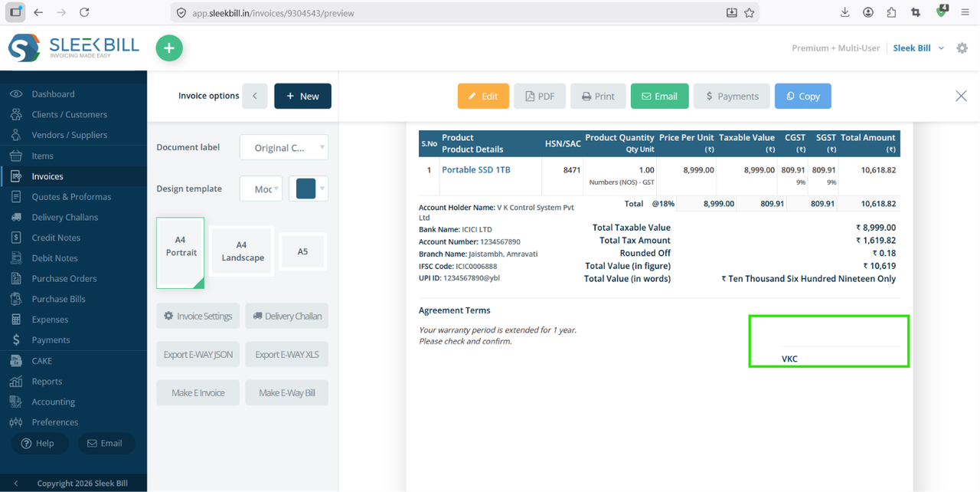Click the Portable SSD 1TB product link

tap(475, 169)
